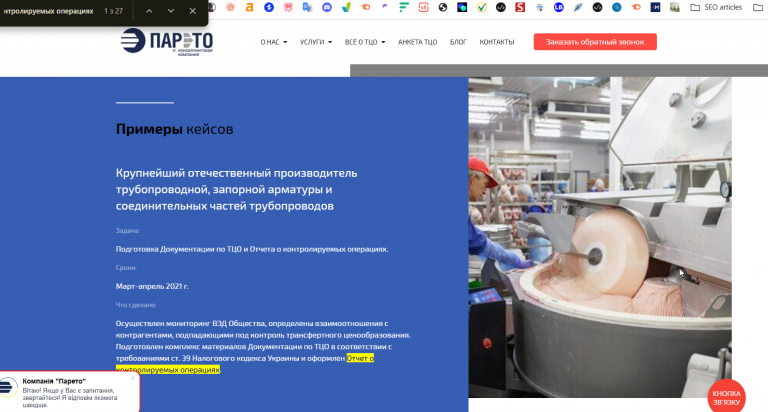Open the Amazon 'a' bookmark
Image resolution: width=768 pixels, height=412 pixels.
(249, 7)
